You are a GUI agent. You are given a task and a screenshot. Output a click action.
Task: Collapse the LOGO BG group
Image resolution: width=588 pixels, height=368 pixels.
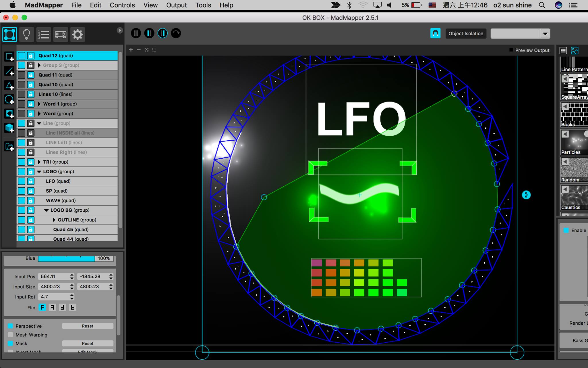[x=46, y=210]
